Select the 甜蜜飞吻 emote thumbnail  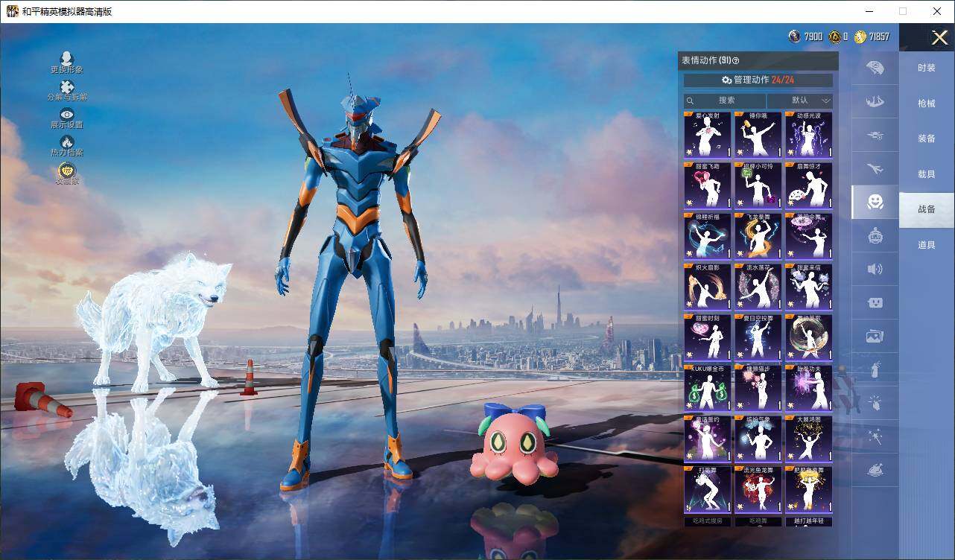click(x=707, y=185)
